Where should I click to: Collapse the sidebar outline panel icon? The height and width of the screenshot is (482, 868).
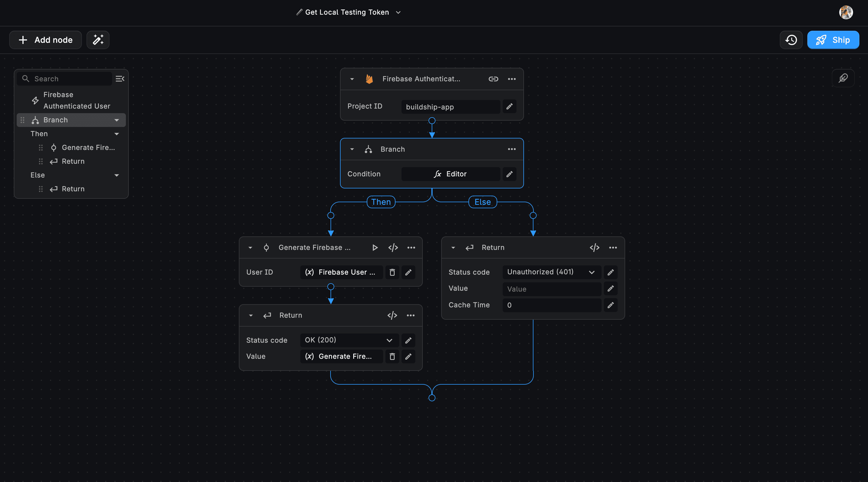point(120,79)
